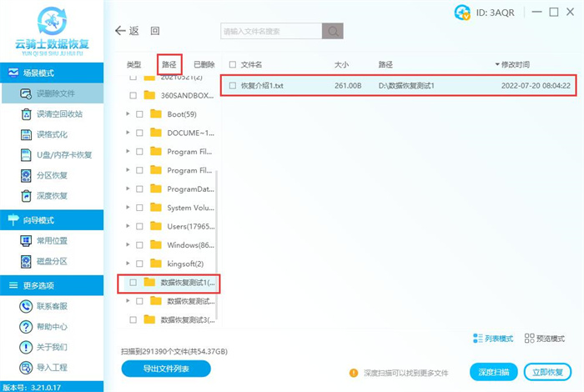The image size is (584, 392).
Task: Expand the Windows folder tree arrow
Action: (x=127, y=245)
